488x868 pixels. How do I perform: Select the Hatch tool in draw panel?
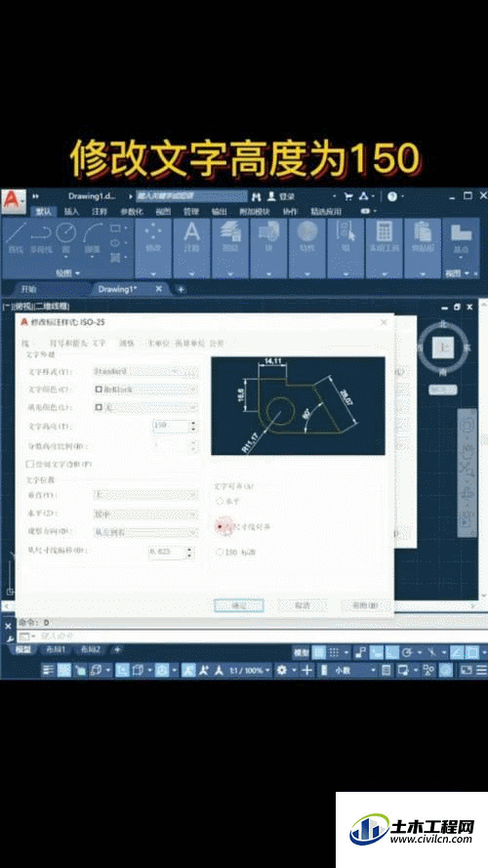pyautogui.click(x=115, y=258)
